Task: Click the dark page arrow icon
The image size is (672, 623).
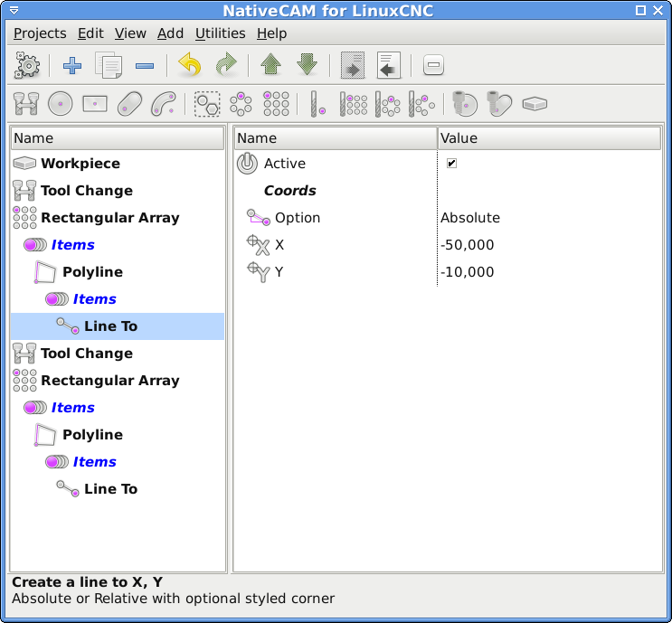Action: pos(353,66)
